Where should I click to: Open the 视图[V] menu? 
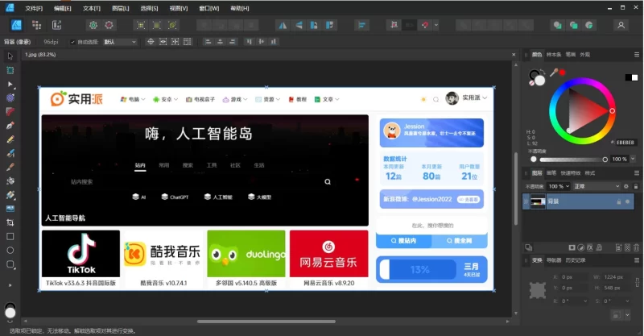179,8
